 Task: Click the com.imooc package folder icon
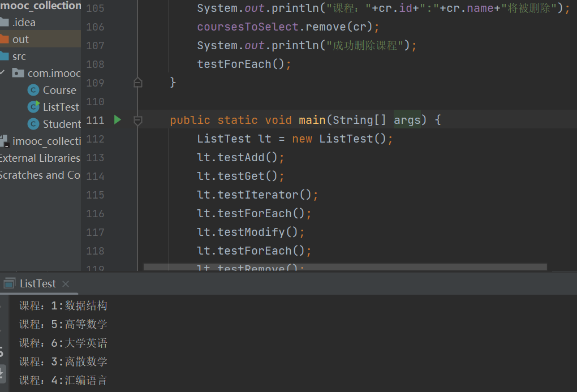pyautogui.click(x=18, y=74)
